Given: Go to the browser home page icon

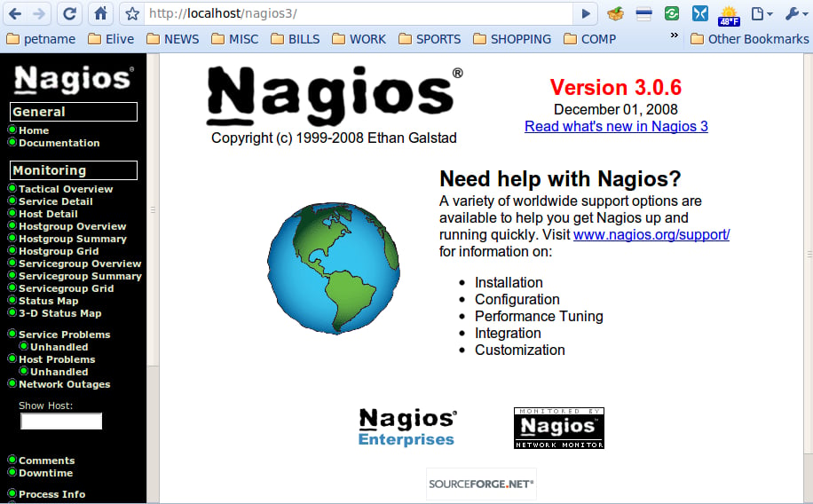Looking at the screenshot, I should (100, 13).
